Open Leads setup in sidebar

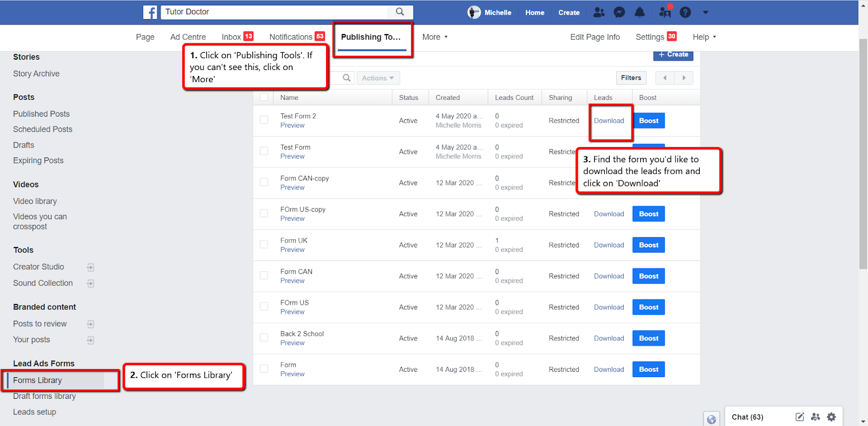(35, 412)
